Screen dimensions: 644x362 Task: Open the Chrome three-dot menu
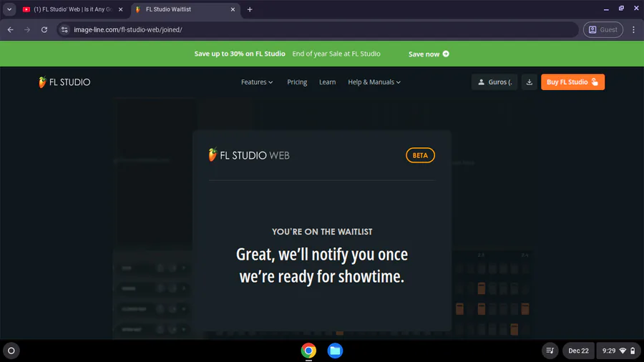click(x=634, y=29)
